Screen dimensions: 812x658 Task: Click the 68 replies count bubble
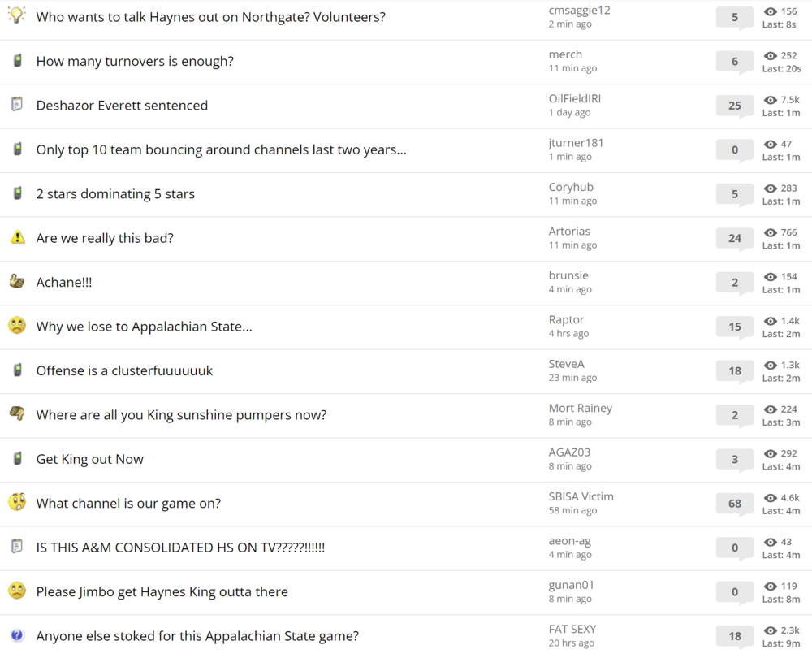point(735,504)
